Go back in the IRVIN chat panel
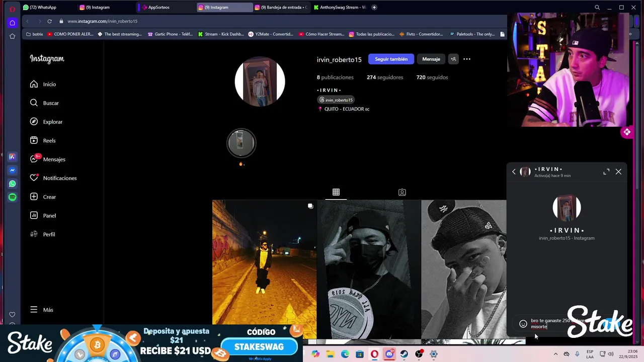This screenshot has width=644, height=362. pos(514,172)
